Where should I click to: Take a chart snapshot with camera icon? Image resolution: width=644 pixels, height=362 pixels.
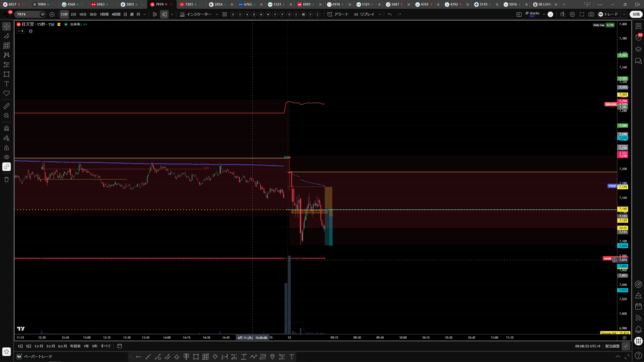click(591, 14)
